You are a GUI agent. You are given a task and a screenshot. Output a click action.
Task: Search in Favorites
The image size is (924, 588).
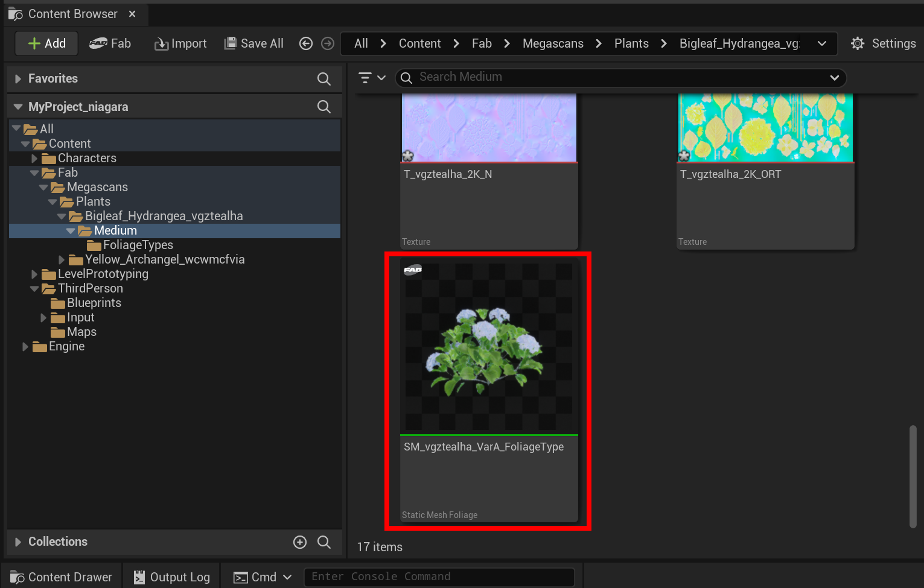pos(324,79)
